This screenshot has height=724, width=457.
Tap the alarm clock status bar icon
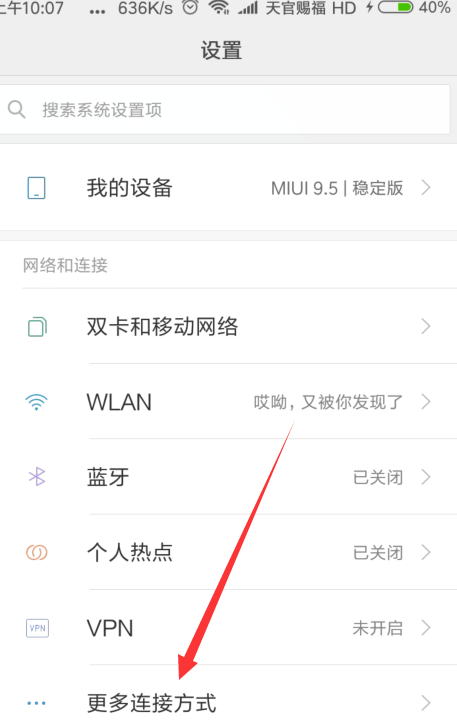190,8
